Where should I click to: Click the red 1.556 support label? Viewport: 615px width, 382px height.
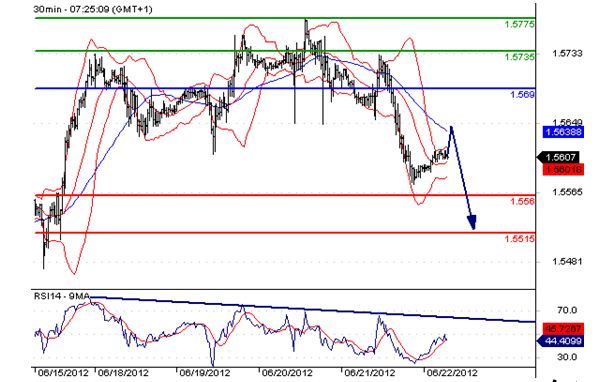[522, 201]
